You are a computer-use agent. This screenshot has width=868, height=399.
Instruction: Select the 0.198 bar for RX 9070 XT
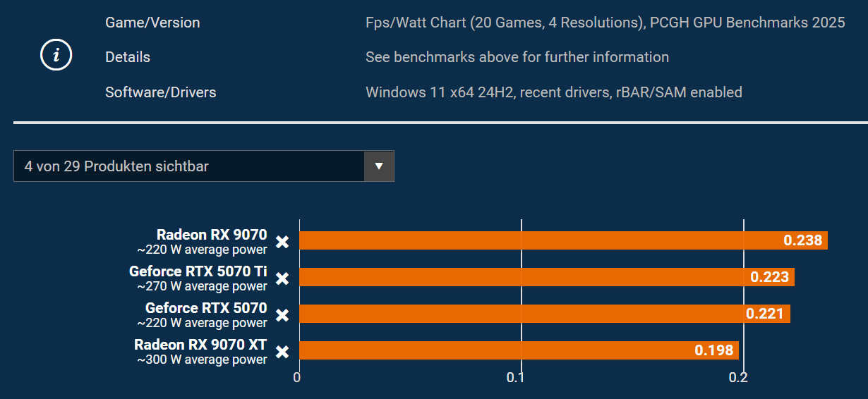click(519, 350)
